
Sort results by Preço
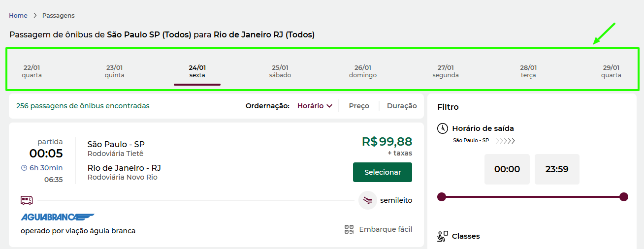point(359,106)
